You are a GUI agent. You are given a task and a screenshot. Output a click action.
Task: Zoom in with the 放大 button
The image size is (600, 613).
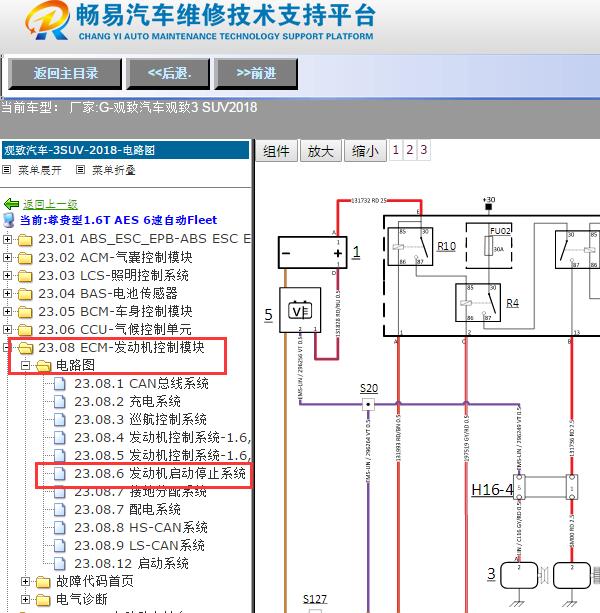(321, 151)
